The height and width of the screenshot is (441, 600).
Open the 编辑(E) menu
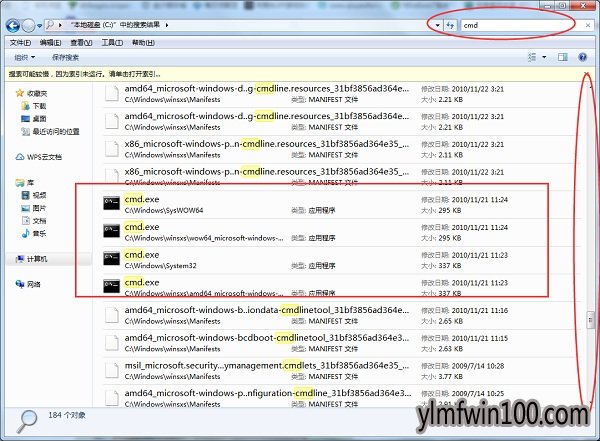(x=51, y=42)
